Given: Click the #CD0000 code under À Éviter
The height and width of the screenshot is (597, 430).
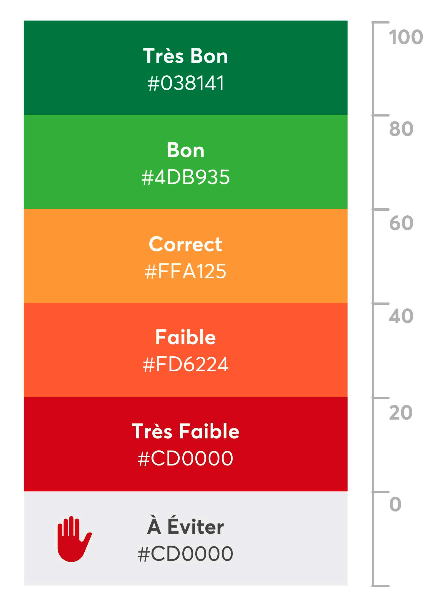Looking at the screenshot, I should pyautogui.click(x=185, y=554).
